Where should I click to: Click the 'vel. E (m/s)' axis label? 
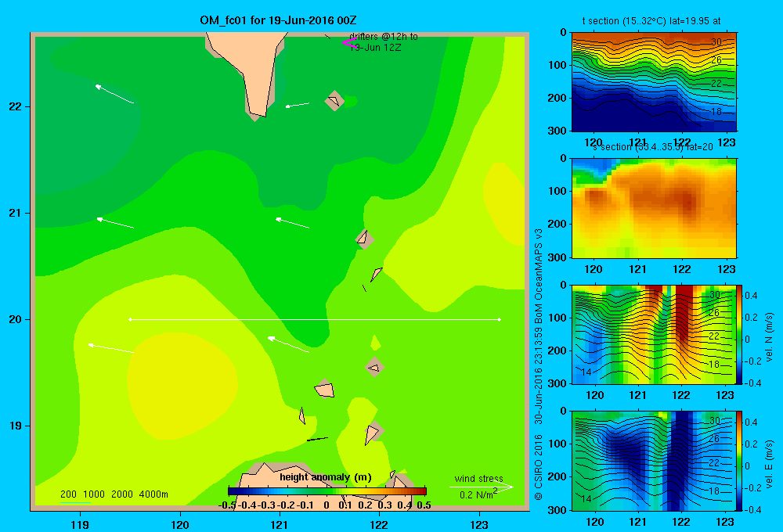tap(770, 464)
